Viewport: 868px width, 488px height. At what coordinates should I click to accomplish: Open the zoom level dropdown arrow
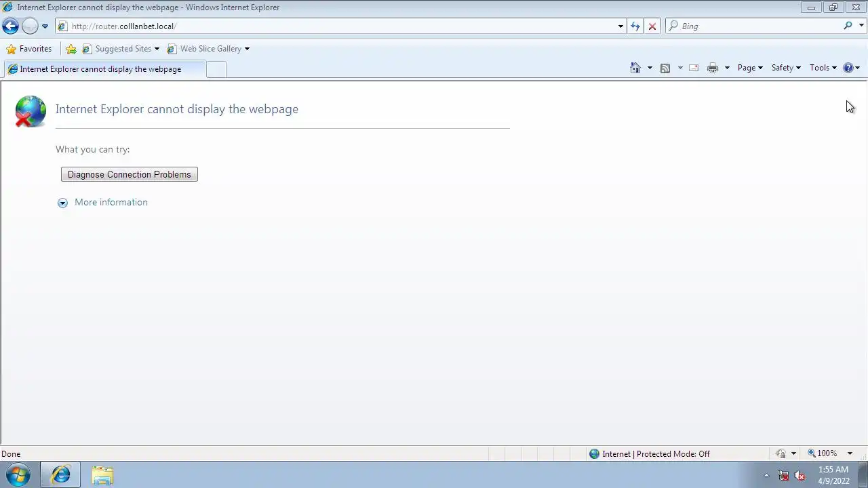tap(850, 454)
